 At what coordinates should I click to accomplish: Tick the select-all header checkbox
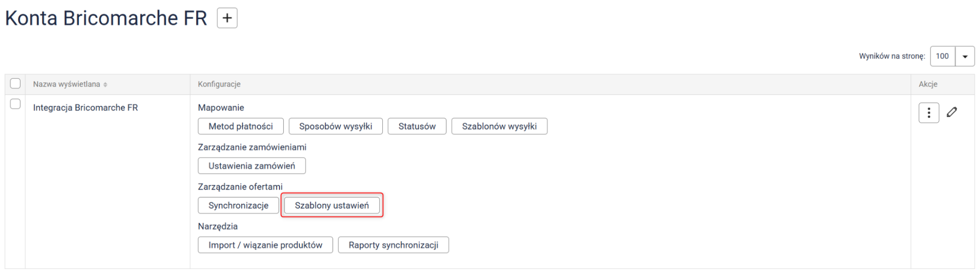pyautogui.click(x=15, y=83)
